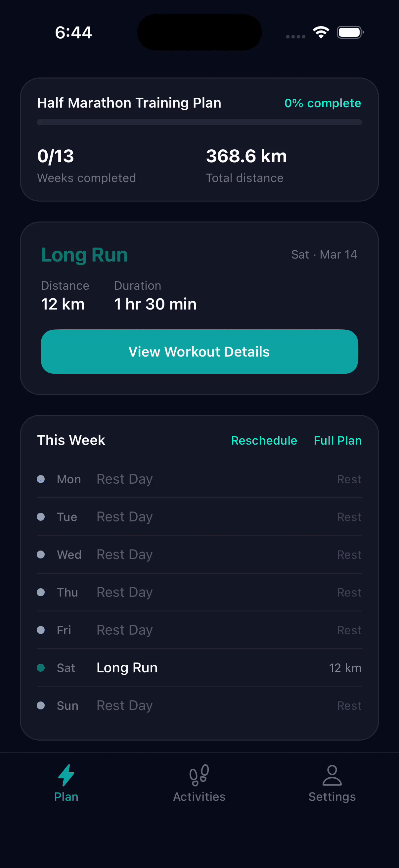
Task: Click the battery indicator icon
Action: tap(350, 32)
